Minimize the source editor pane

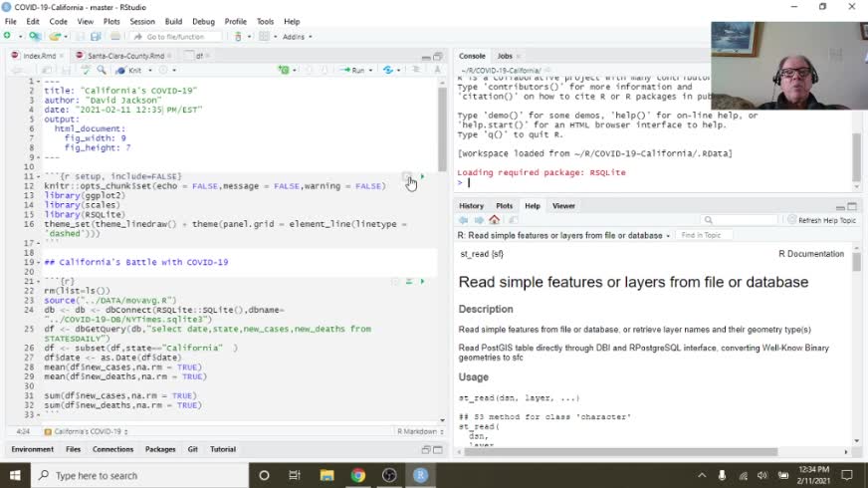click(x=426, y=57)
